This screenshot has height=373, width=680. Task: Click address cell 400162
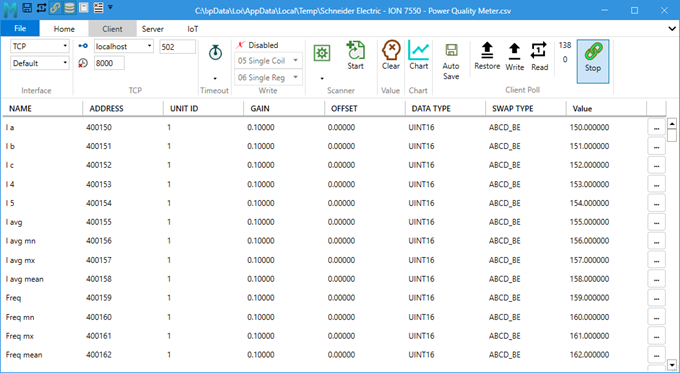coord(99,355)
